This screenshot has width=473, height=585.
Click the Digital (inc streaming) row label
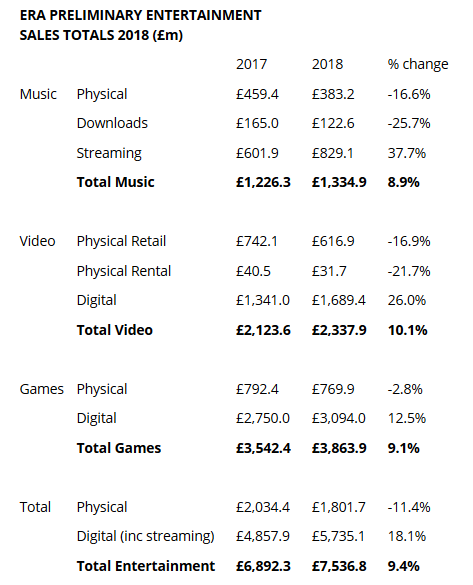[x=145, y=536]
